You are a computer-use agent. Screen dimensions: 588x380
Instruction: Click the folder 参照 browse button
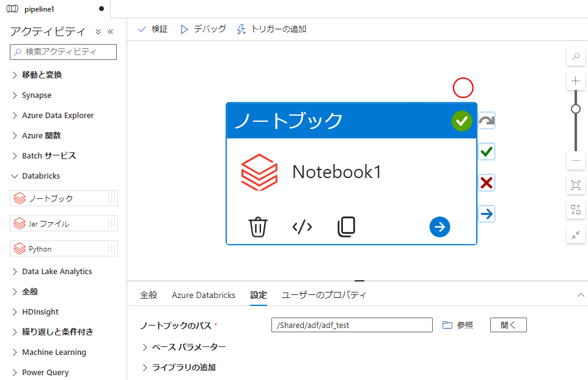(x=457, y=325)
